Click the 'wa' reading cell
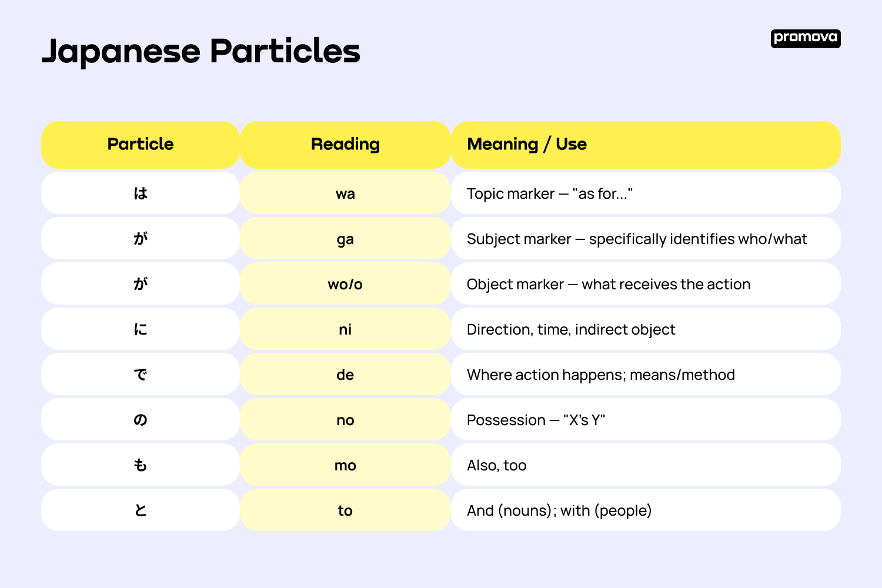This screenshot has width=882, height=588. (x=345, y=193)
